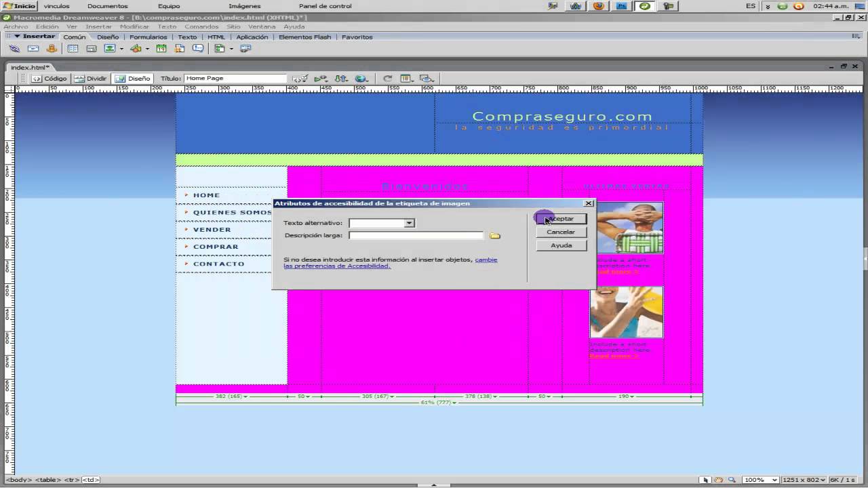Select the Favoritos insert tab
868x488 pixels.
click(357, 37)
